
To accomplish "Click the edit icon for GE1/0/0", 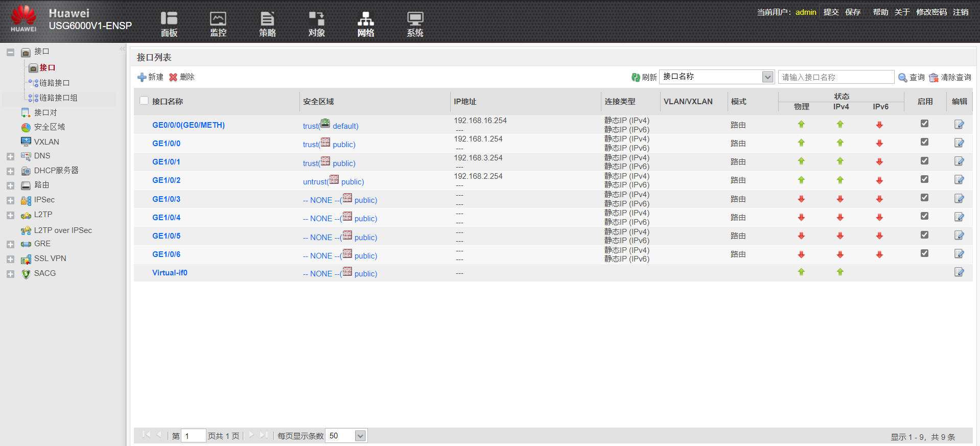I will tap(959, 143).
